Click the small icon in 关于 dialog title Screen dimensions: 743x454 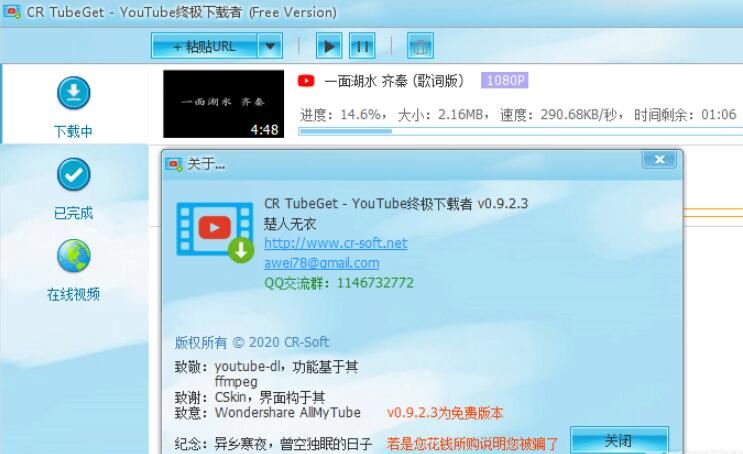click(174, 164)
